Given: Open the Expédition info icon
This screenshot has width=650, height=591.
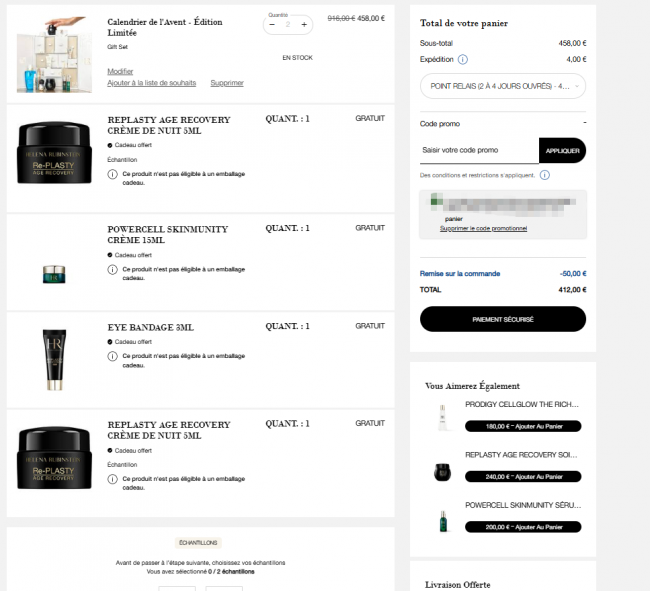Looking at the screenshot, I should [463, 59].
